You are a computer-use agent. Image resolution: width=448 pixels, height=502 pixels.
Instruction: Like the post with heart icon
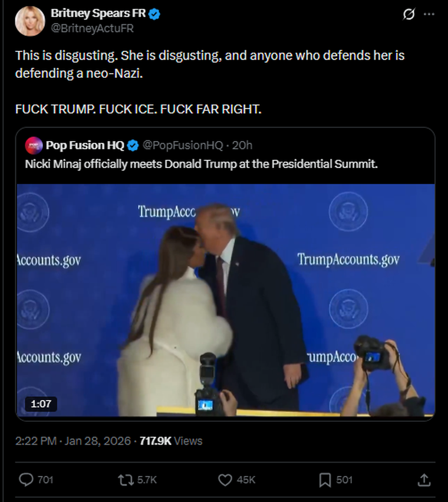[225, 480]
